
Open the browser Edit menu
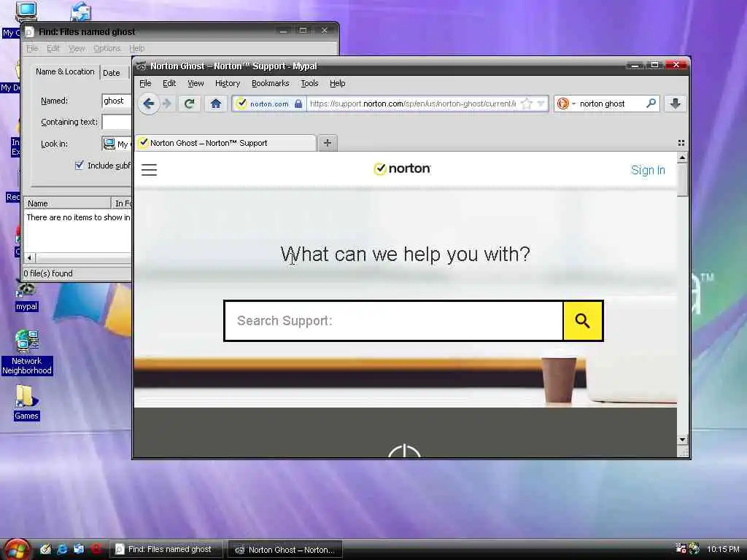coord(169,83)
